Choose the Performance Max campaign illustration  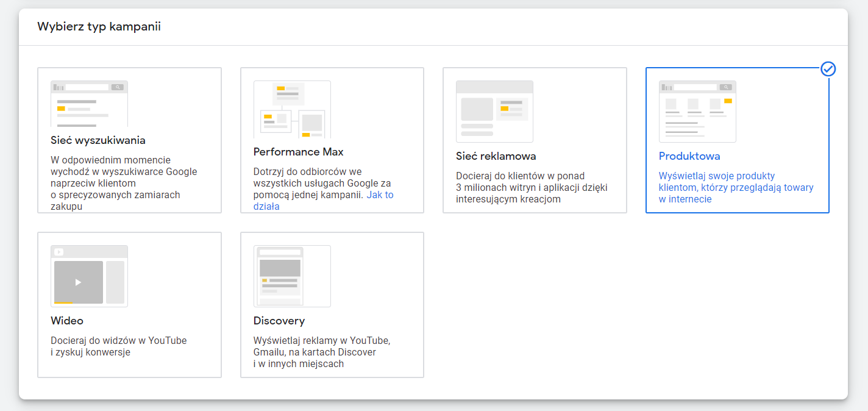tap(292, 110)
